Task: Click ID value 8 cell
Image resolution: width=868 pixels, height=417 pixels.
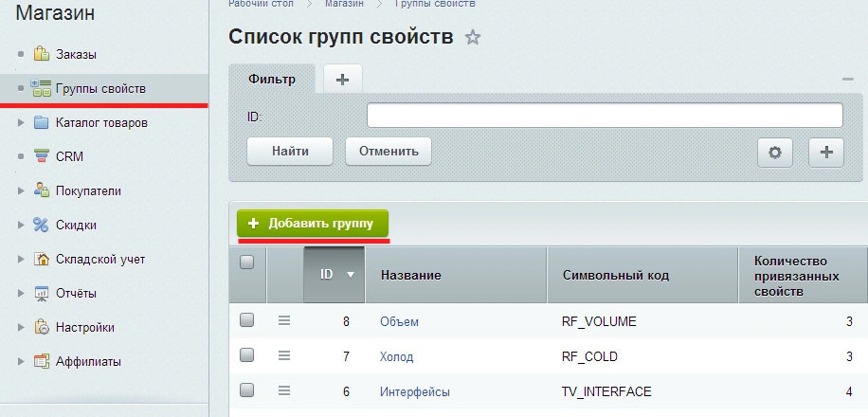Action: point(346,321)
